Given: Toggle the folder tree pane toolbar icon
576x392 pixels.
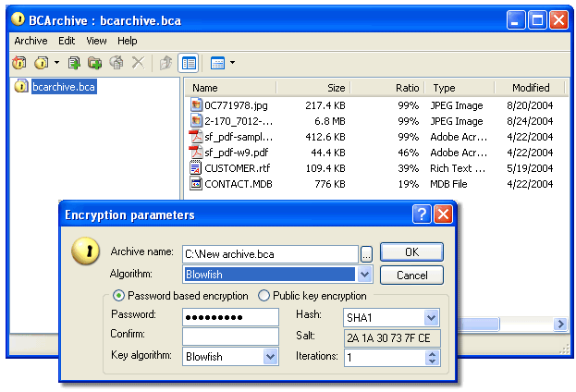Looking at the screenshot, I should (189, 63).
